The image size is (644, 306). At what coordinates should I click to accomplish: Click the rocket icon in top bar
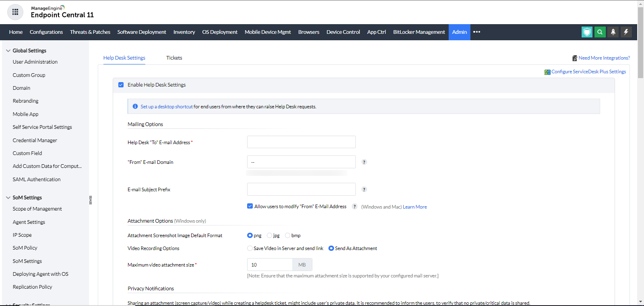tap(613, 32)
